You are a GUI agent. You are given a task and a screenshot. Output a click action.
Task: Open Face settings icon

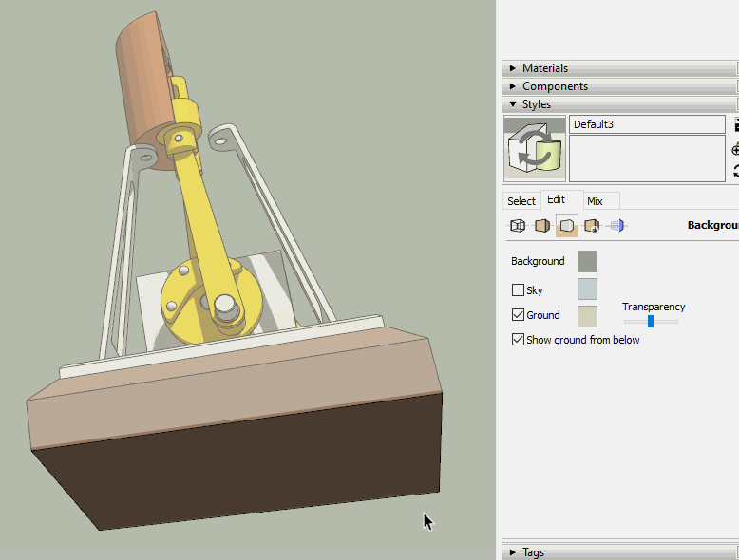(542, 226)
